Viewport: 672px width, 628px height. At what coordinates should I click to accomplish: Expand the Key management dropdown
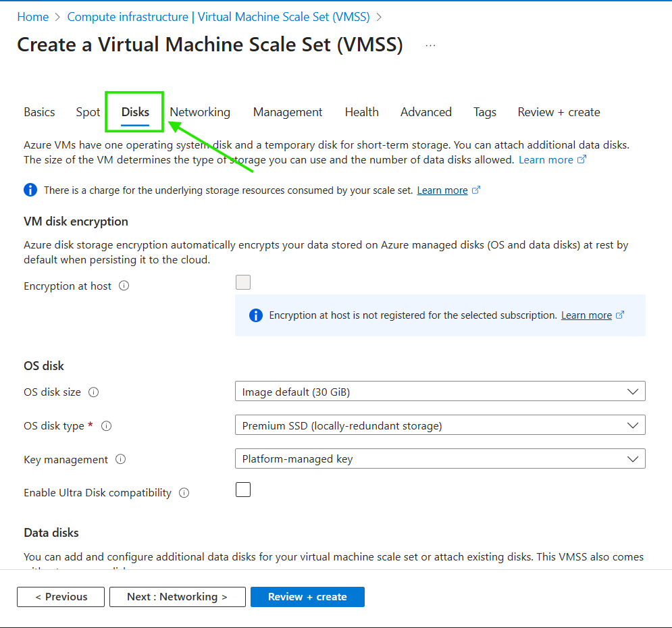pos(440,459)
